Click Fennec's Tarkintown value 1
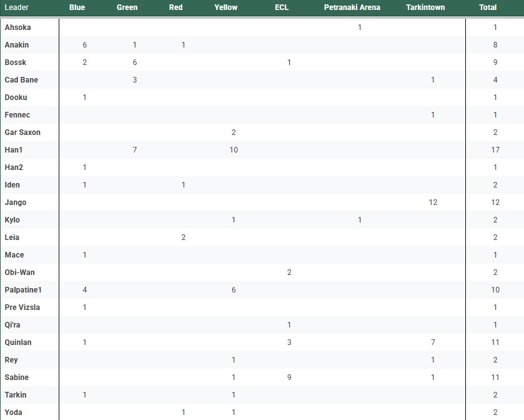524x420 pixels. click(x=433, y=115)
